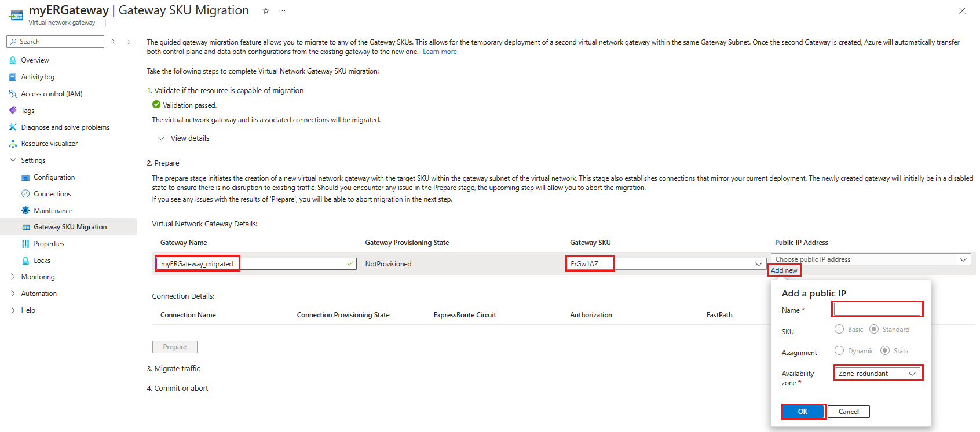
Task: Open Tags in the sidebar
Action: click(x=28, y=111)
